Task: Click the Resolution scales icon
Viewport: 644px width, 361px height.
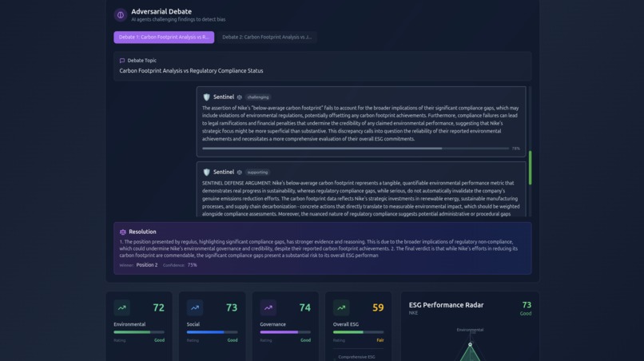Action: [x=123, y=232]
